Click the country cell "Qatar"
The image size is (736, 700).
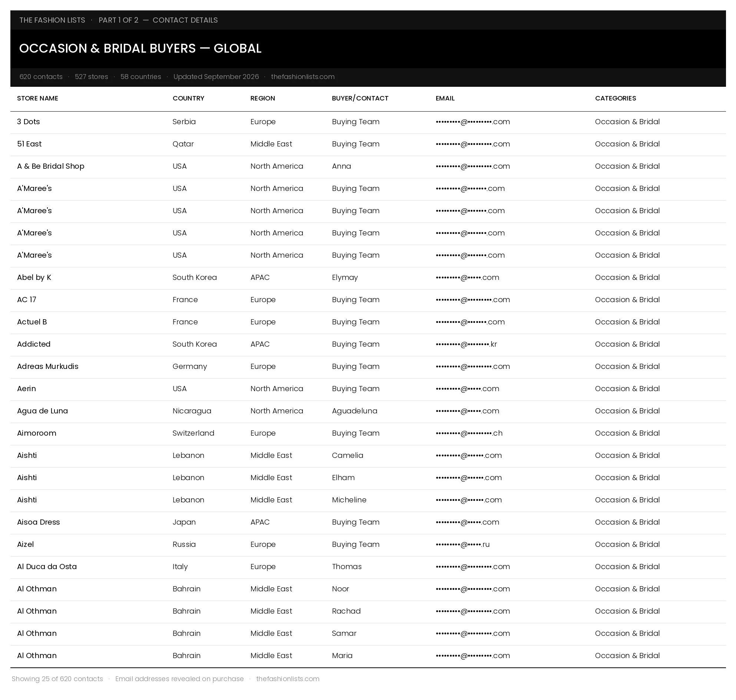tap(183, 144)
